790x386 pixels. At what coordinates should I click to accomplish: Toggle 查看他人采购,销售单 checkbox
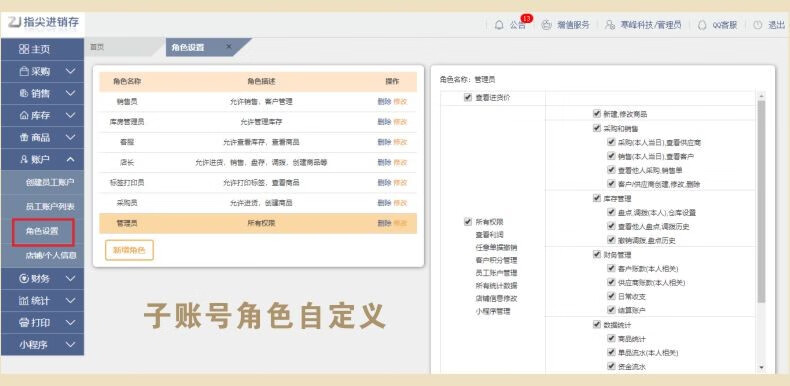[611, 170]
